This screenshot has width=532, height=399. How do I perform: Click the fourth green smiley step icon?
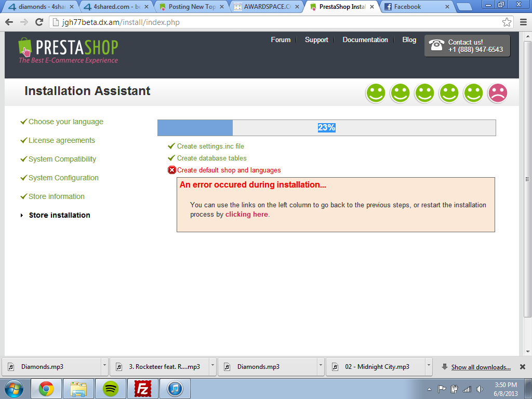[449, 93]
